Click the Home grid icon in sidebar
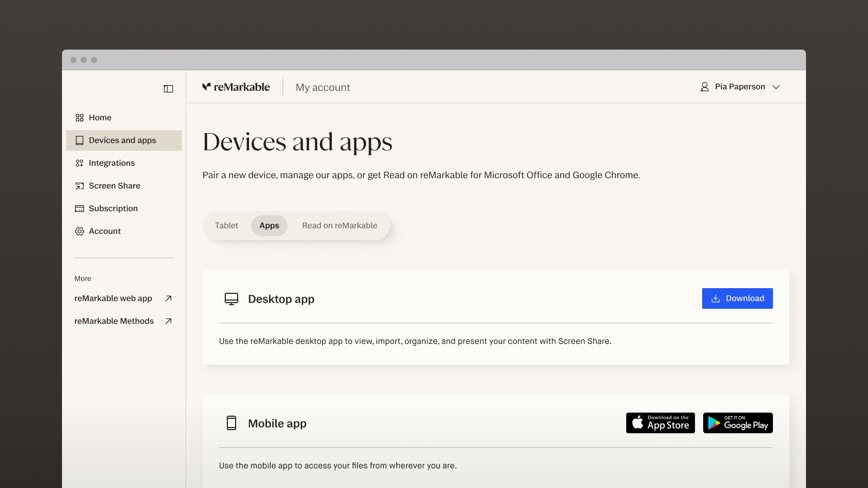 click(x=80, y=118)
